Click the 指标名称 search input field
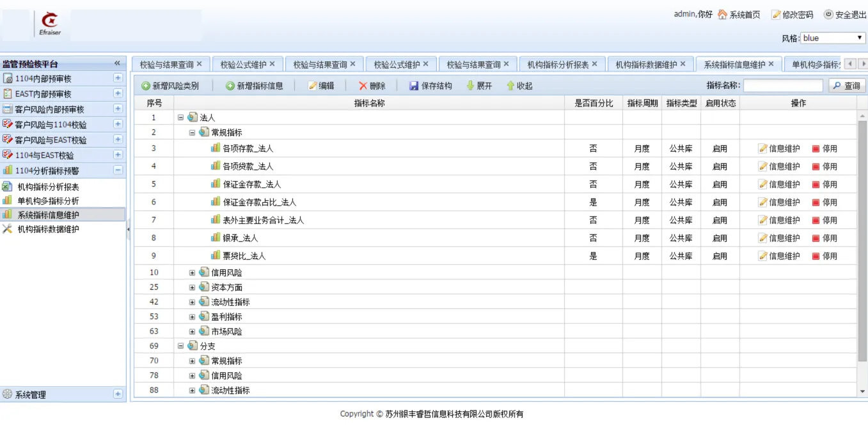 [783, 86]
